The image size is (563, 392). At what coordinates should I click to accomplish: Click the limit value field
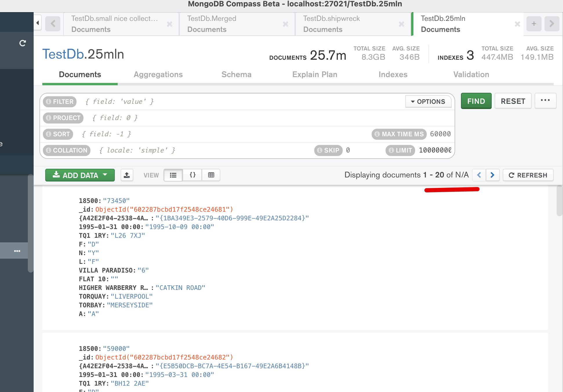[435, 150]
